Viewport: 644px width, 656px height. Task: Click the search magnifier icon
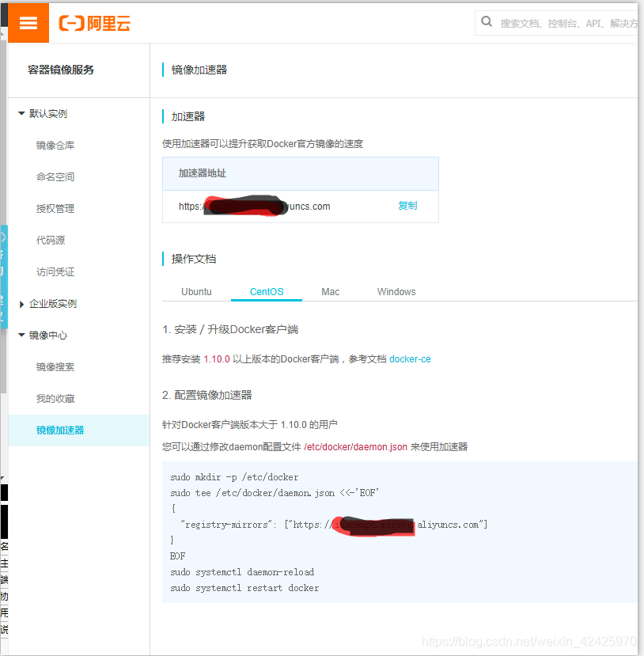point(487,21)
